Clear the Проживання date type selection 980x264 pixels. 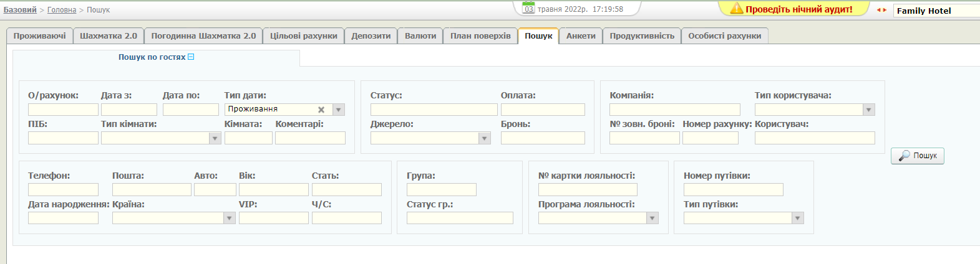[x=321, y=110]
